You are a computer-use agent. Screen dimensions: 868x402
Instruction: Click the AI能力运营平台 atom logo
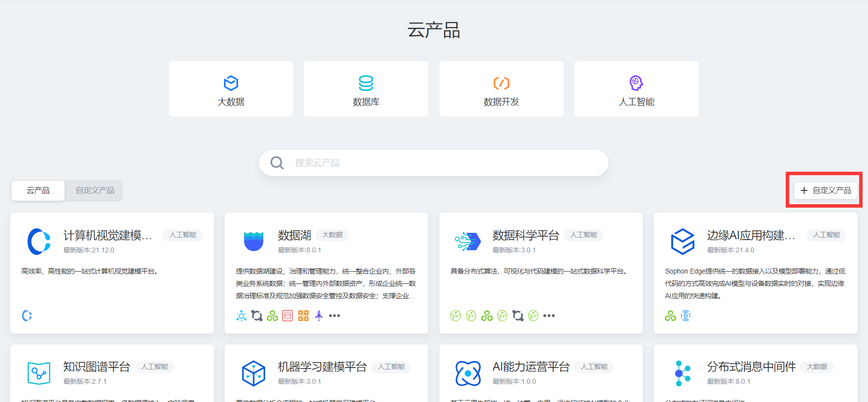(x=468, y=373)
